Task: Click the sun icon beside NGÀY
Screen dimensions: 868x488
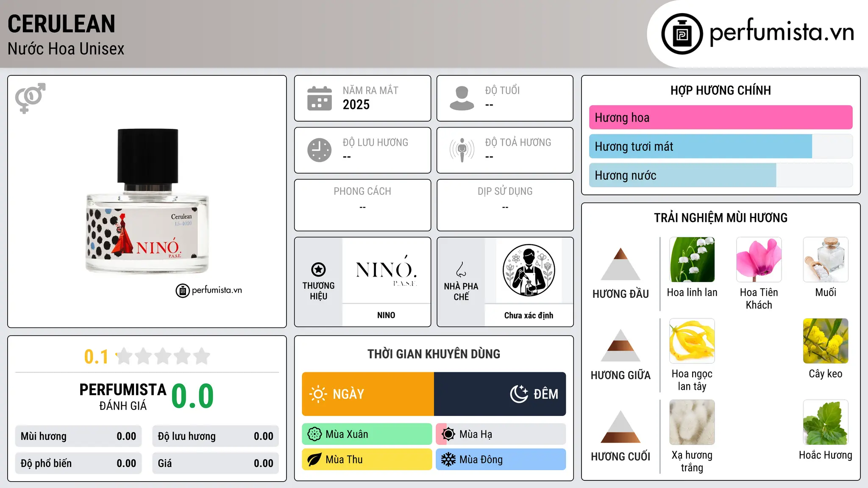Action: (318, 394)
